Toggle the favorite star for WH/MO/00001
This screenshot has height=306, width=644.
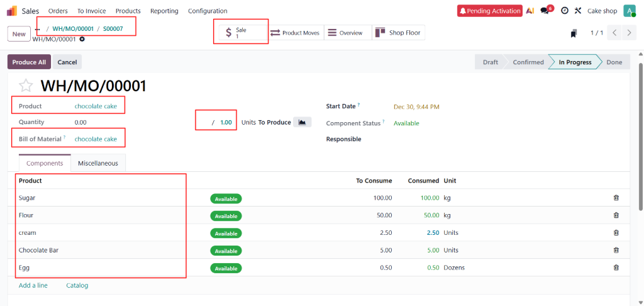pyautogui.click(x=26, y=86)
